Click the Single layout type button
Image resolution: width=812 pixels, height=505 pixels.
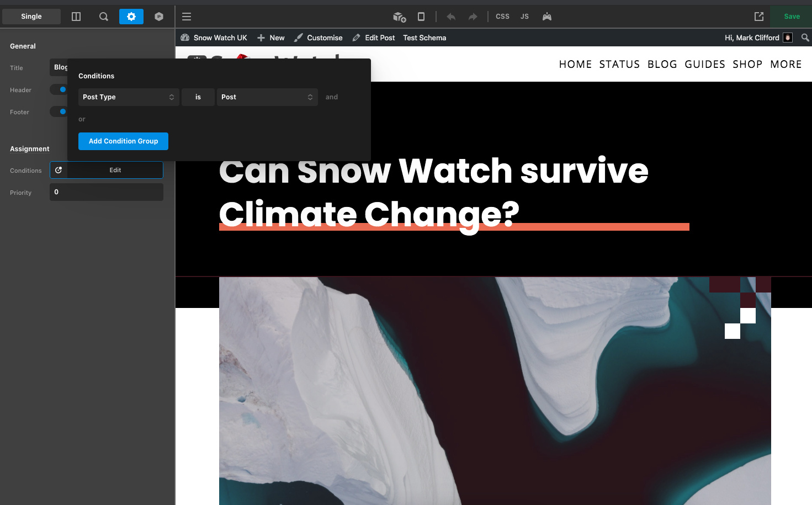tap(31, 17)
